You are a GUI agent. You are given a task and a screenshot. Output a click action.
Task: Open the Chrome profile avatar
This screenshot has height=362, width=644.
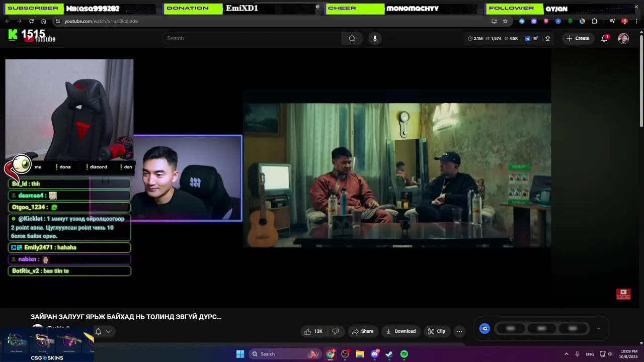[624, 21]
